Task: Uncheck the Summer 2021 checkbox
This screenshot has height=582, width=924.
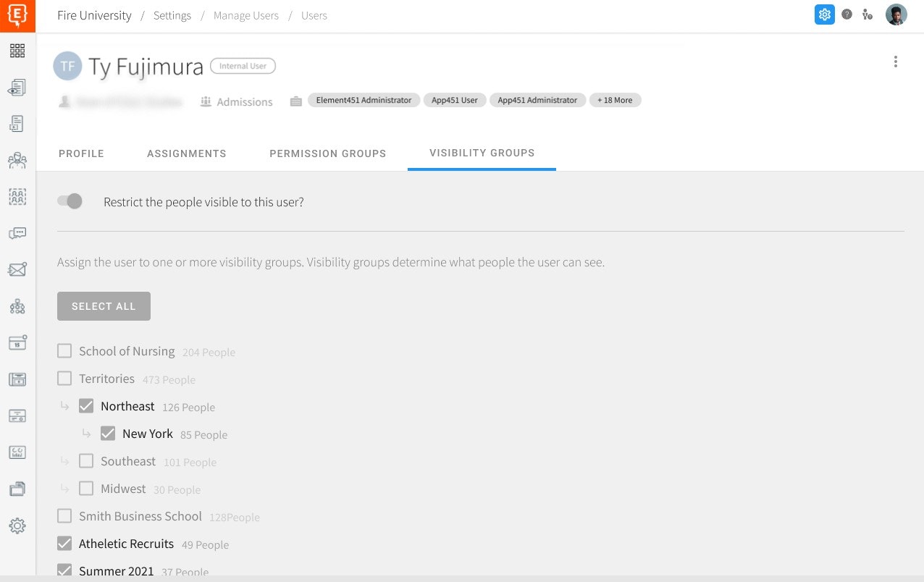Action: (x=64, y=570)
